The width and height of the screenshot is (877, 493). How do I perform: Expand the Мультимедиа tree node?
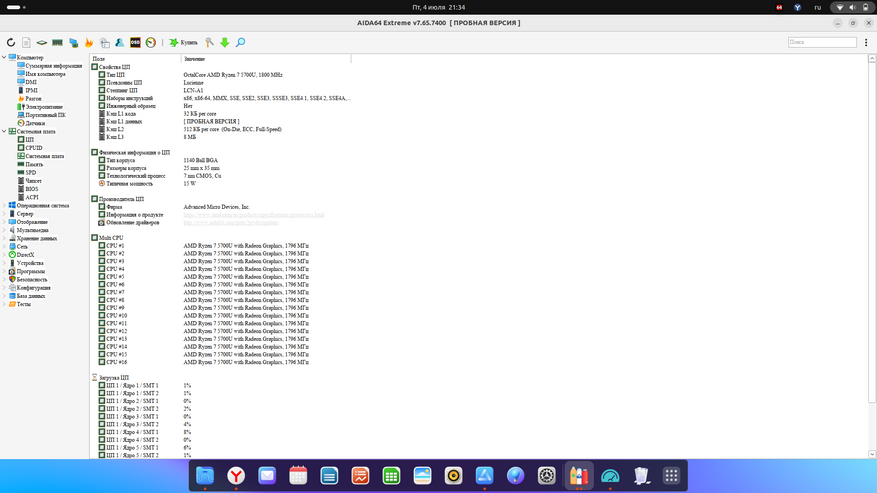point(4,230)
